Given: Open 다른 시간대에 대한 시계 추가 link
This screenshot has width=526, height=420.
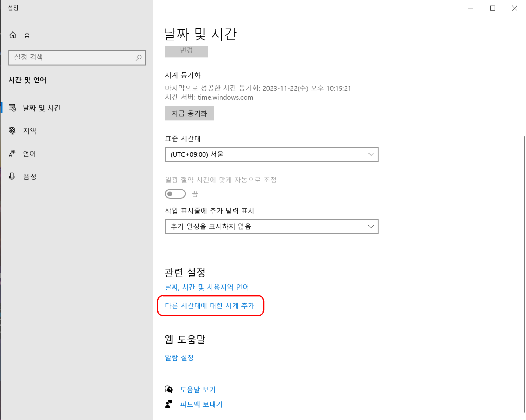Looking at the screenshot, I should coord(210,306).
